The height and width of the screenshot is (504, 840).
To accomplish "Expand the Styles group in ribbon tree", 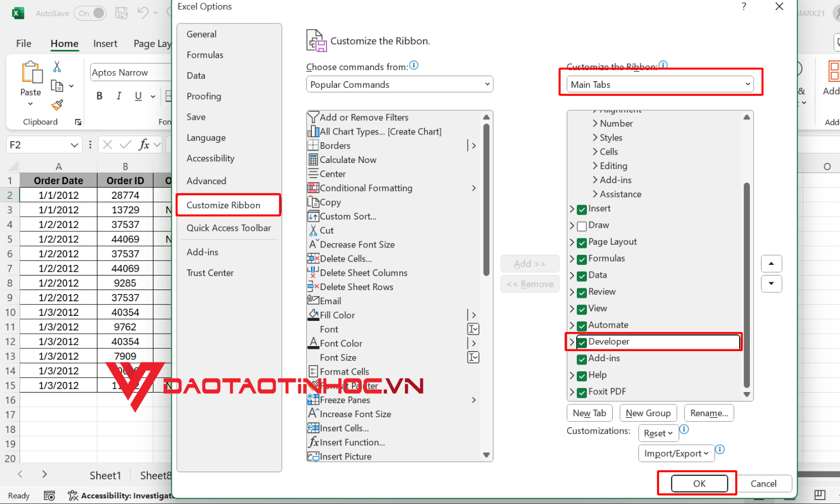I will click(x=595, y=137).
